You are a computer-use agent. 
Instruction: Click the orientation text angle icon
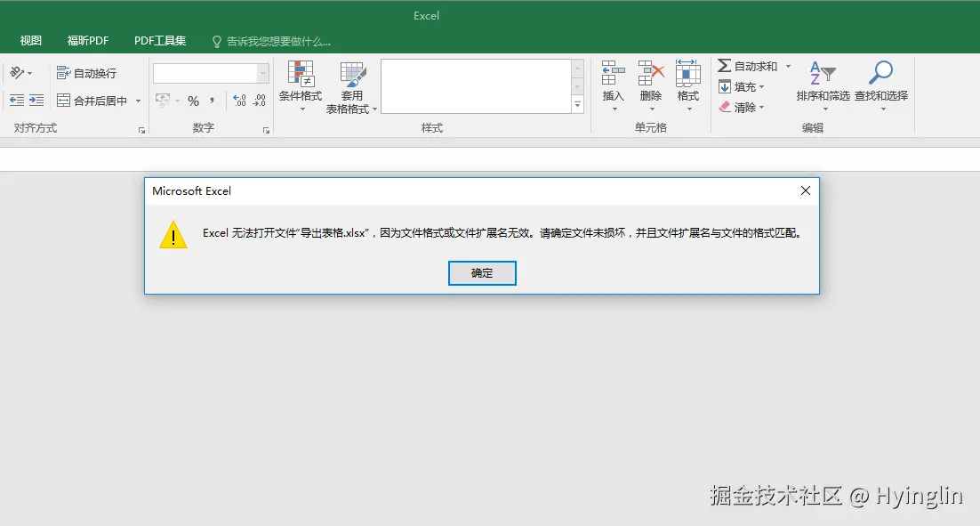[18, 73]
